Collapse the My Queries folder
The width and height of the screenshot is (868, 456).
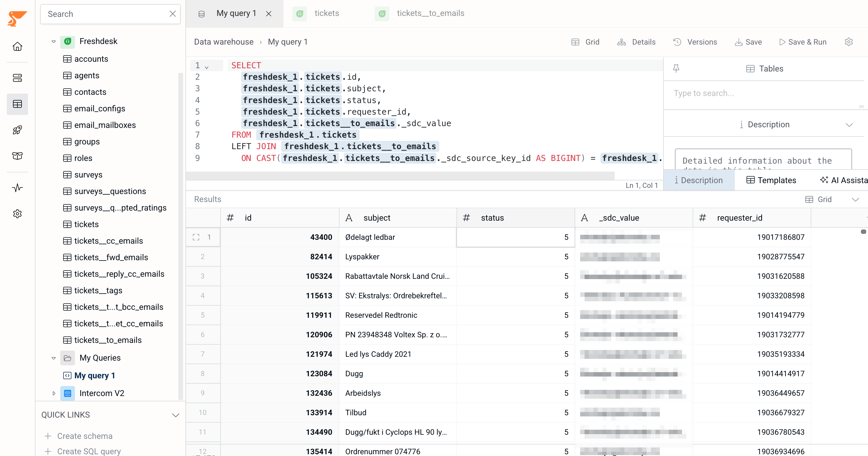(x=53, y=358)
